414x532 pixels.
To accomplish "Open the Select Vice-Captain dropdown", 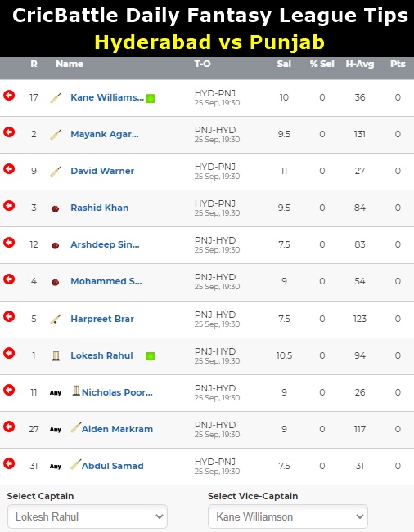I will pos(288,516).
